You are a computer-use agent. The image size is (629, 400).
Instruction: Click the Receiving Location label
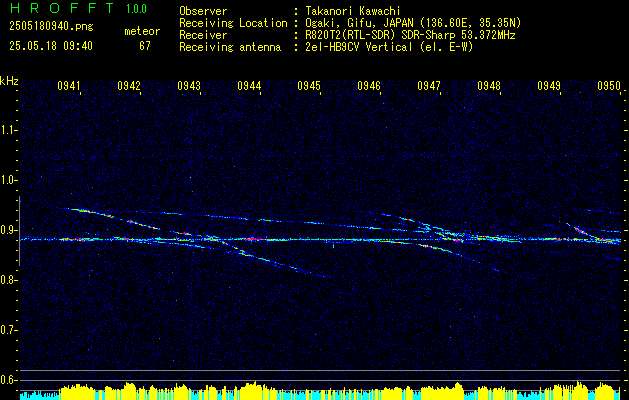pyautogui.click(x=233, y=23)
